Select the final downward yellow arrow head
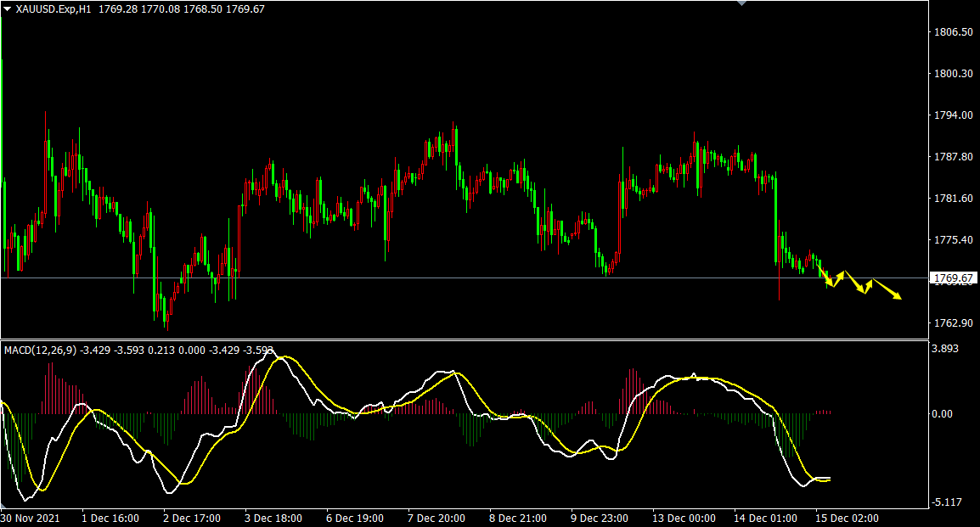Viewport: 980px width, 527px height. coord(898,296)
